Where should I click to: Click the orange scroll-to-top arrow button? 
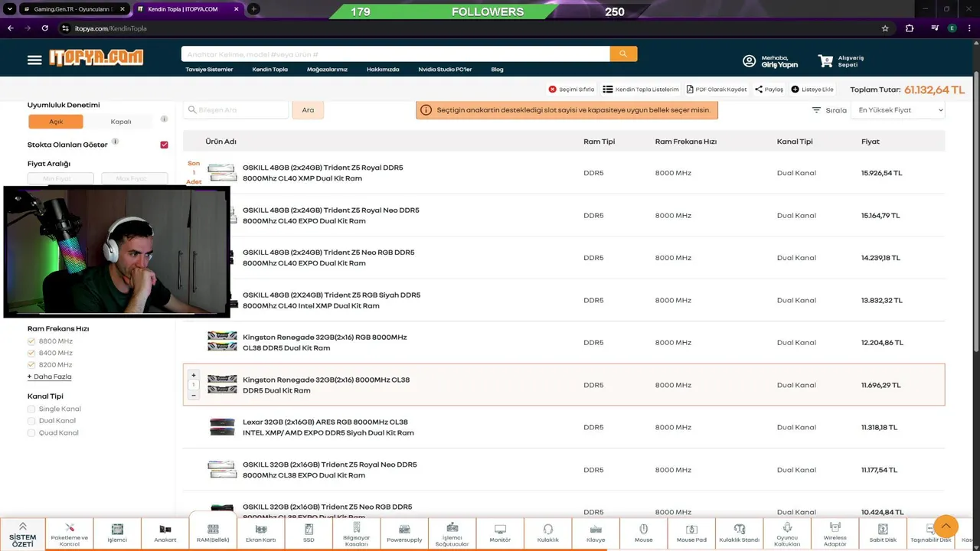coord(946,527)
